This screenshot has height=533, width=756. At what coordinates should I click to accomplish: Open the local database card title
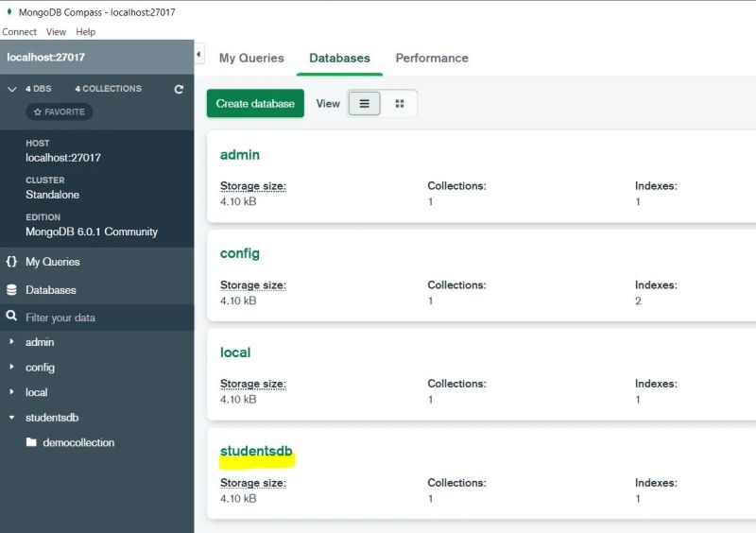point(235,352)
